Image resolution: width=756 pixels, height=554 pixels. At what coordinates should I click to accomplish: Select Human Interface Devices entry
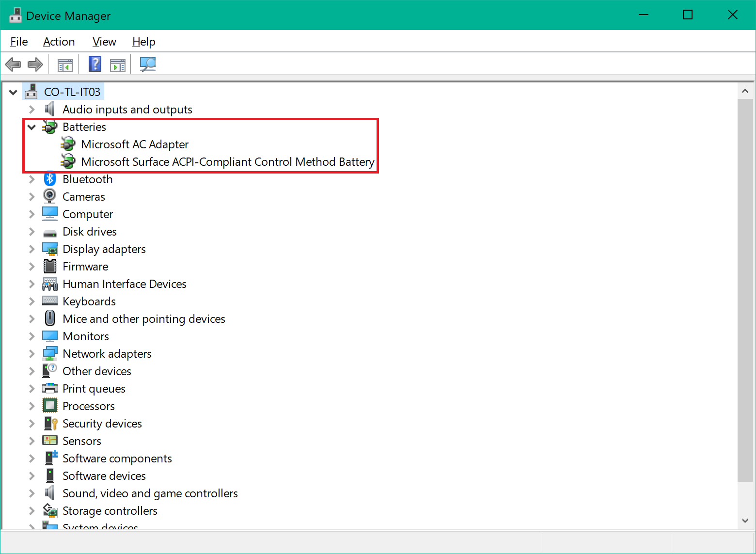click(125, 284)
